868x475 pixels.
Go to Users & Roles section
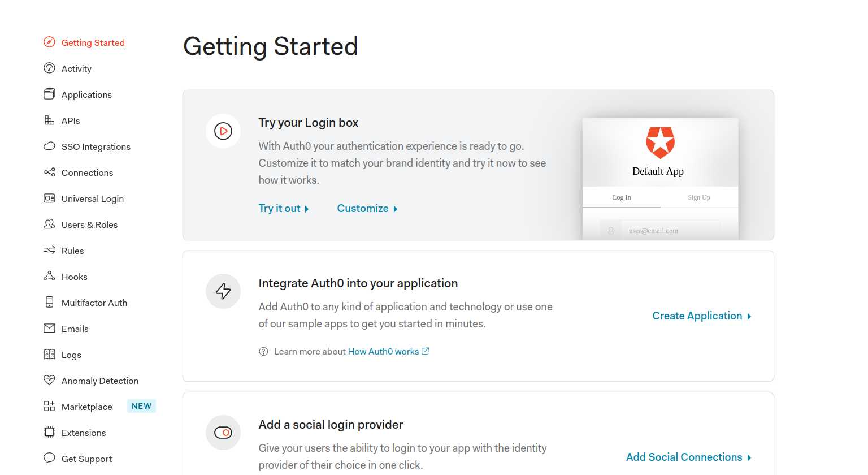tap(89, 224)
